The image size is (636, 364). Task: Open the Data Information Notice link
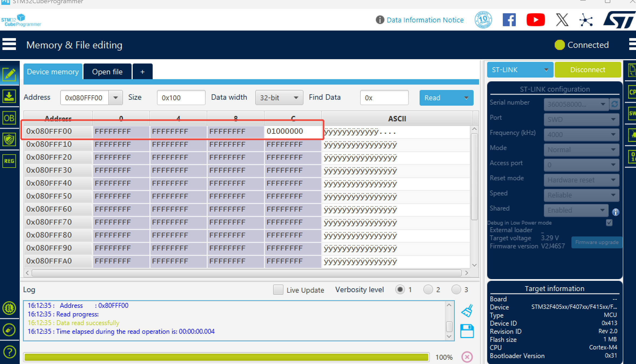tap(425, 20)
